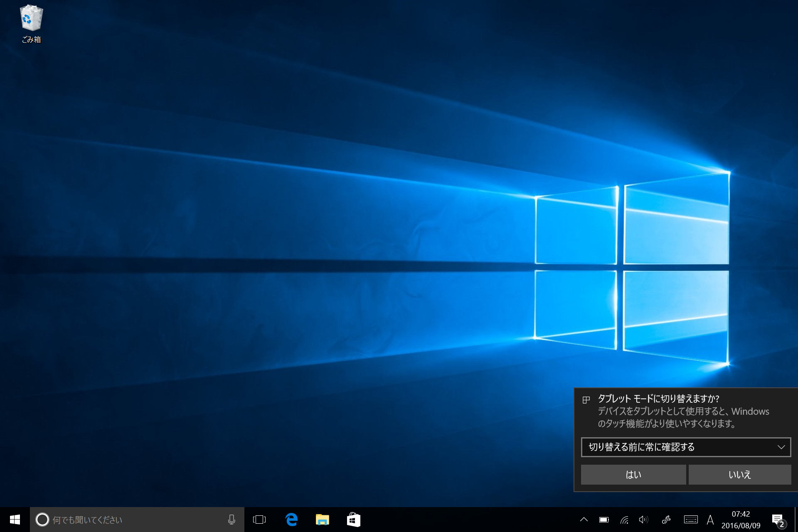Open Action Center notifications icon

[x=778, y=520]
